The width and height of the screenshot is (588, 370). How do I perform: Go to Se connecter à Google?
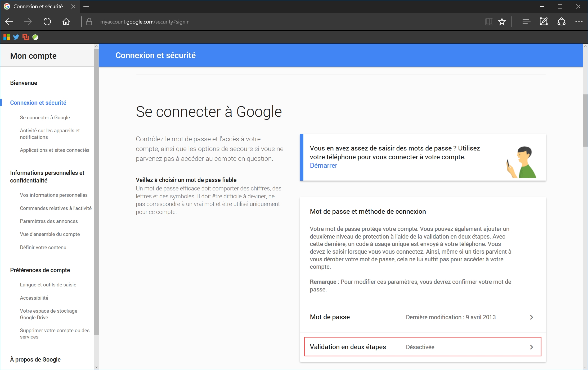(45, 117)
